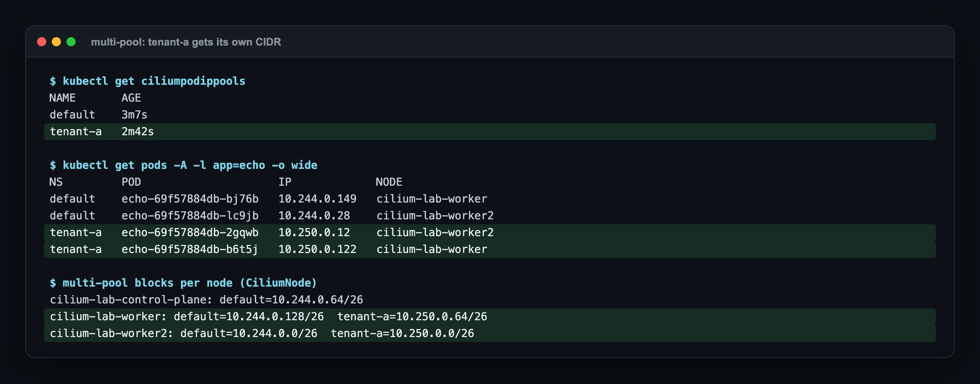Click pod name 'echo-69f57884db-2gqwb'
The image size is (980, 384).
coord(190,232)
